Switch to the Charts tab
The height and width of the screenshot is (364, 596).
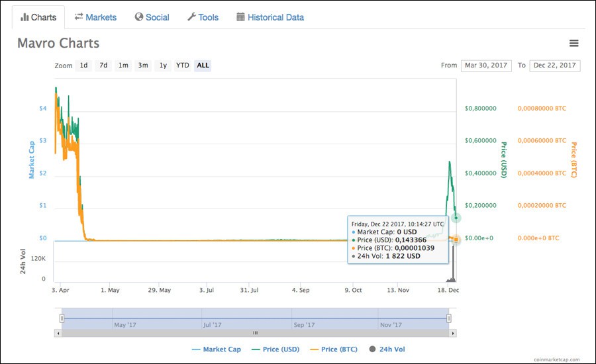click(x=38, y=17)
